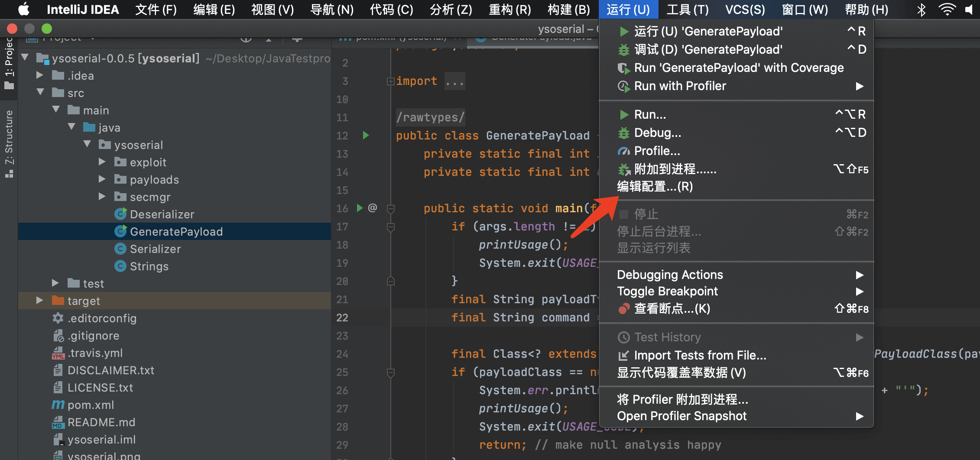980x460 pixels.
Task: Click the Import Tests from File icon
Action: (623, 356)
